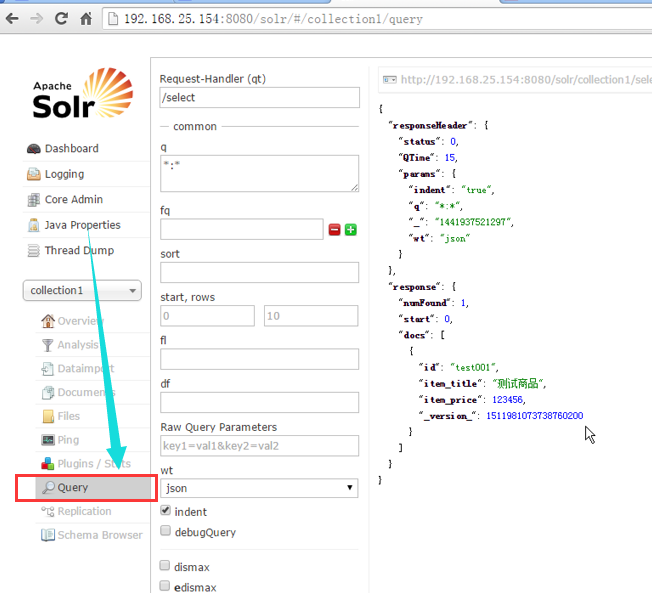Click the Dashboard icon in sidebar
652x593 pixels.
(x=34, y=149)
